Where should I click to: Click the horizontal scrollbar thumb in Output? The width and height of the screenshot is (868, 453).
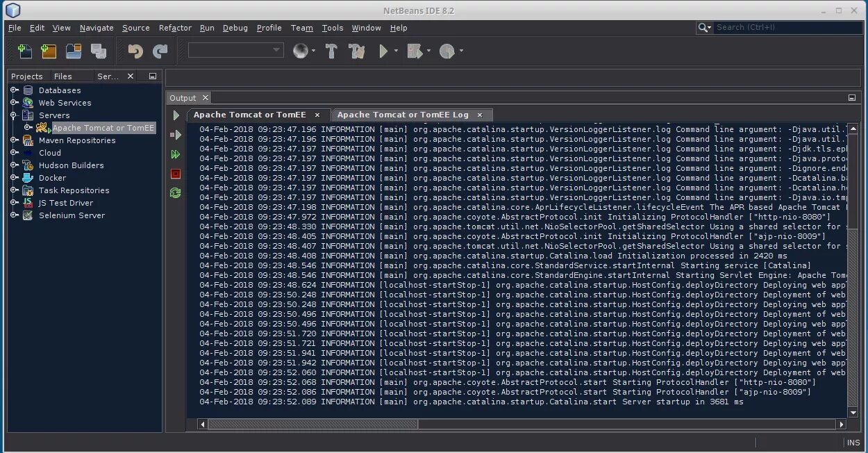tap(313, 424)
